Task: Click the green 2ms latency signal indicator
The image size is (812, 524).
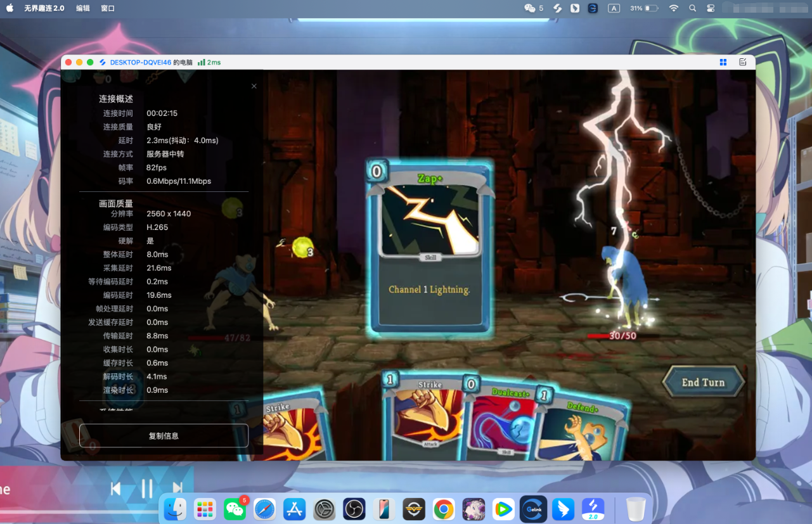Action: (209, 62)
